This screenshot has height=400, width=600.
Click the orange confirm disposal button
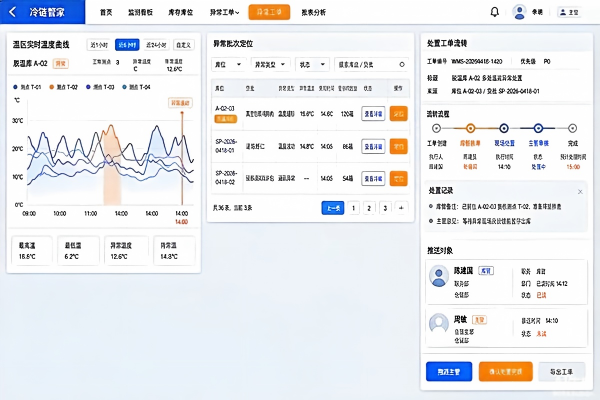tap(505, 372)
